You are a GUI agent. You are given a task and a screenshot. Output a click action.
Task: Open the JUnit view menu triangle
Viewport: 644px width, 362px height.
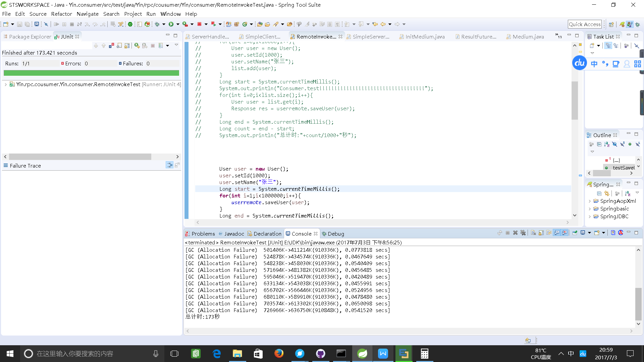(x=176, y=45)
